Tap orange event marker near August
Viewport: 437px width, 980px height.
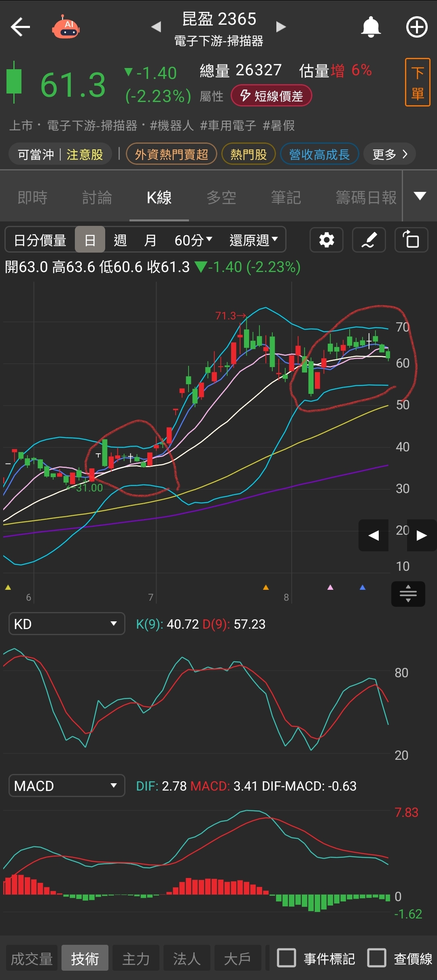[x=266, y=587]
